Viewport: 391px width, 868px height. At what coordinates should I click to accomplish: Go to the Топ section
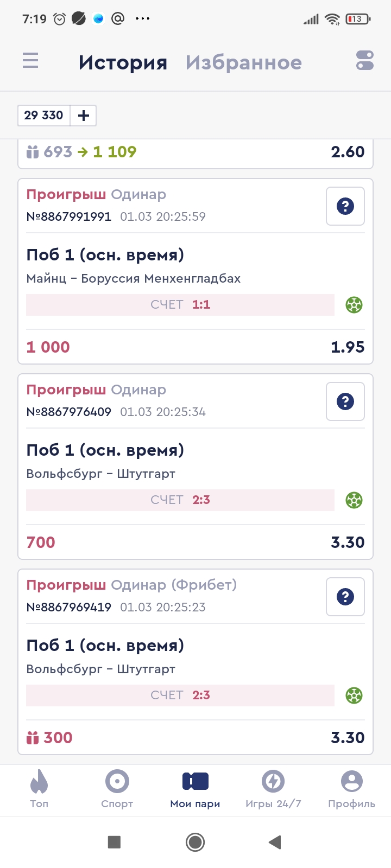(39, 790)
